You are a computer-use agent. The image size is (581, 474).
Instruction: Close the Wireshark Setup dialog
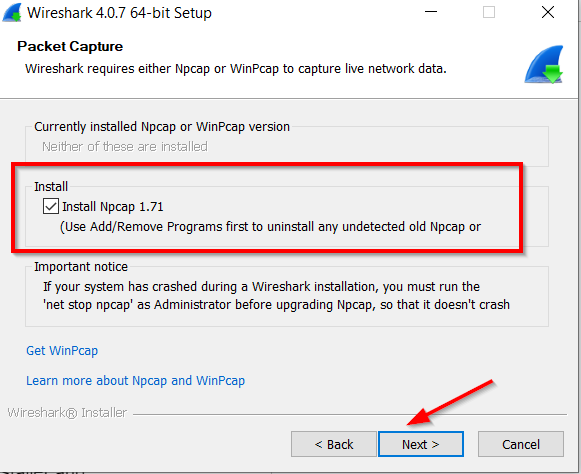(x=548, y=12)
